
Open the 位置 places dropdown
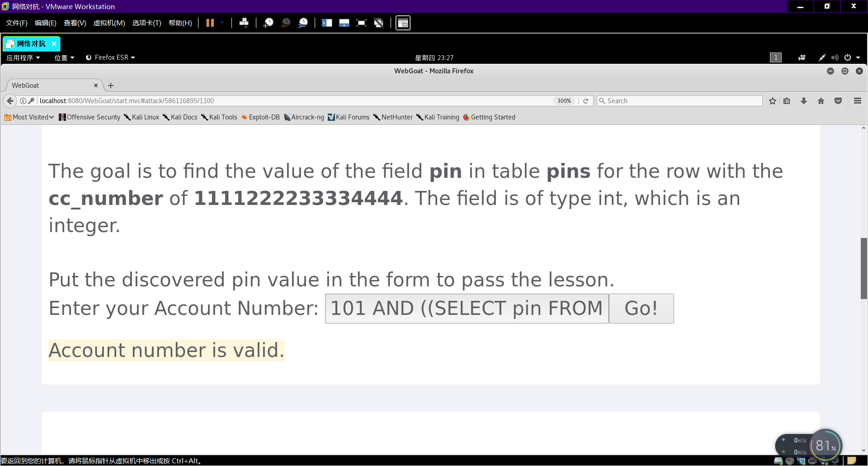pyautogui.click(x=64, y=57)
